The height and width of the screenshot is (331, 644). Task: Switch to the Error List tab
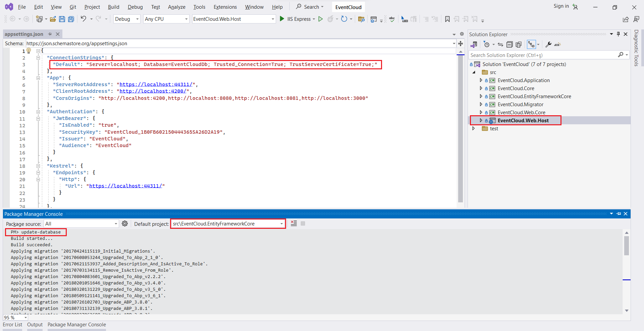coord(12,325)
